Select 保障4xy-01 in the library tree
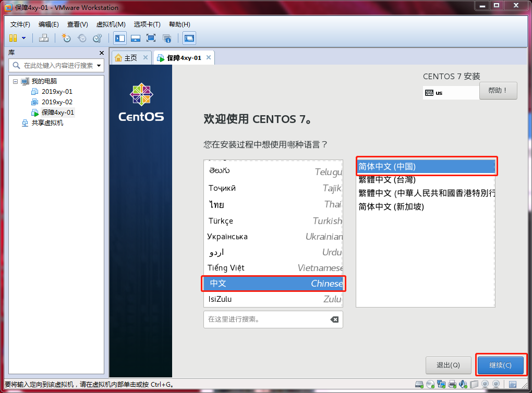This screenshot has height=393, width=532. point(57,112)
